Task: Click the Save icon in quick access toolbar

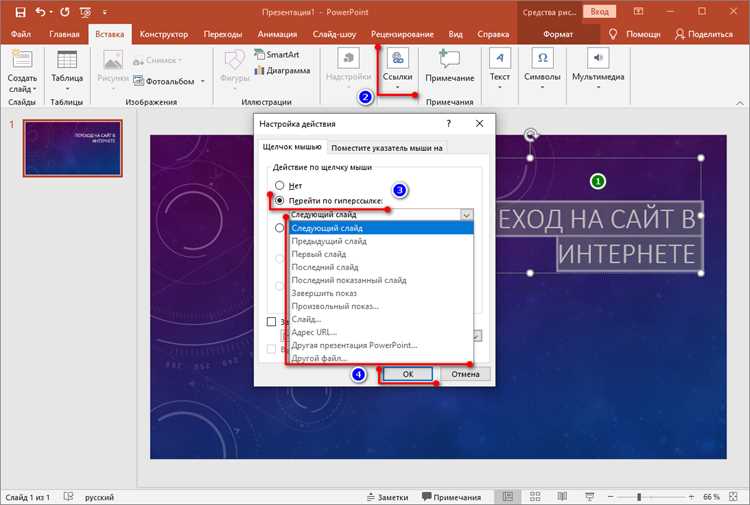Action: pyautogui.click(x=20, y=12)
